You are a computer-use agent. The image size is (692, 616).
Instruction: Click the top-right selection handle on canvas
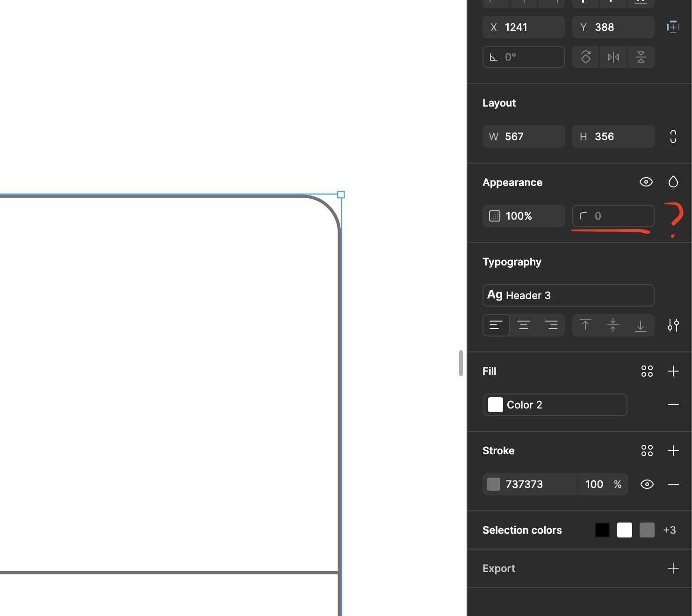341,194
